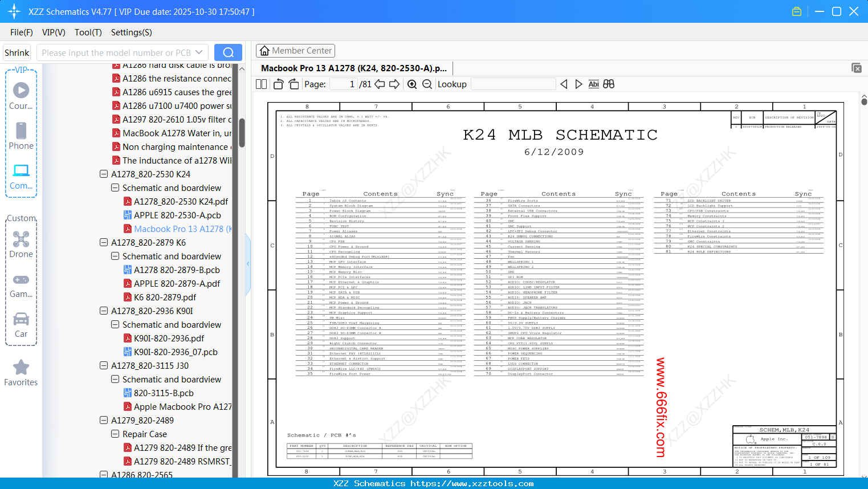Open the A1278 820-2879-B.pcb file
This screenshot has width=868, height=489.
pos(177,270)
